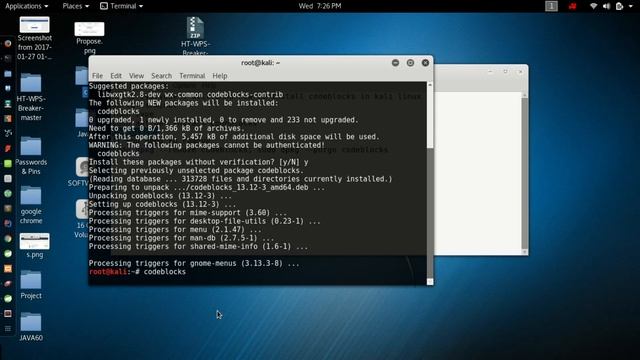The image size is (640, 360).
Task: Click 'The following NEW packages will be installed:'
Action: coord(183,103)
